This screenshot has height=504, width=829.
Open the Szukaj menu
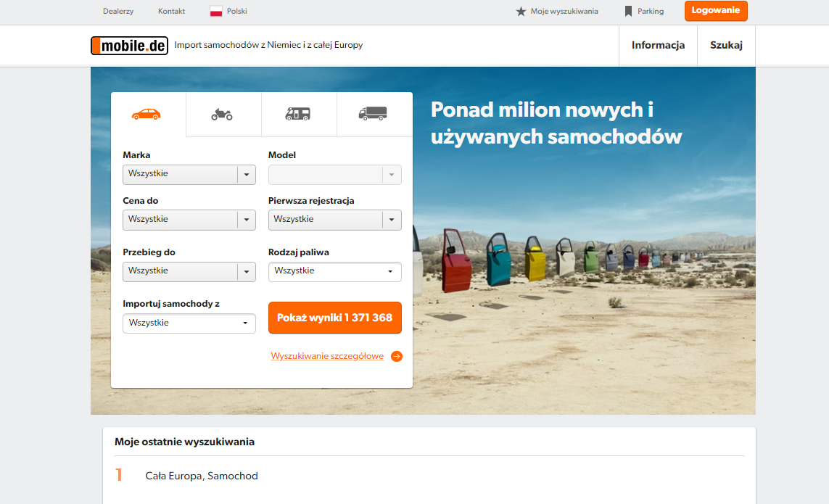click(x=727, y=46)
